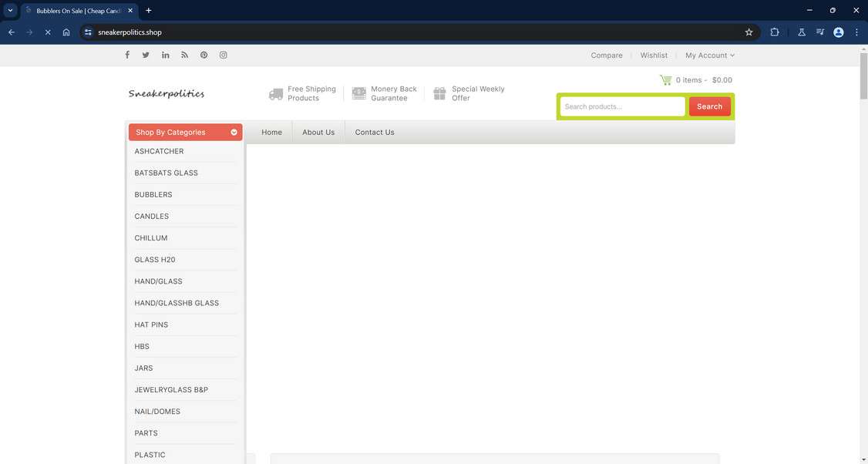Bookmark this page with the star icon

tap(749, 32)
